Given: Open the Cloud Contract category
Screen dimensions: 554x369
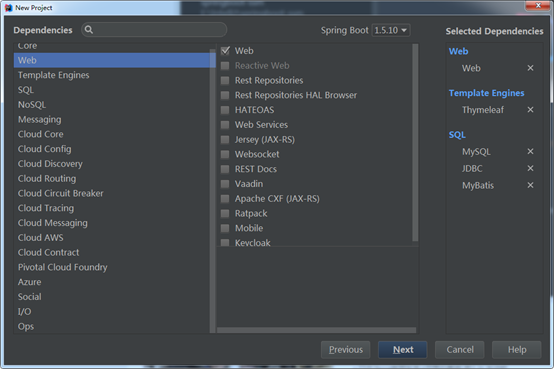Looking at the screenshot, I should pyautogui.click(x=113, y=252).
